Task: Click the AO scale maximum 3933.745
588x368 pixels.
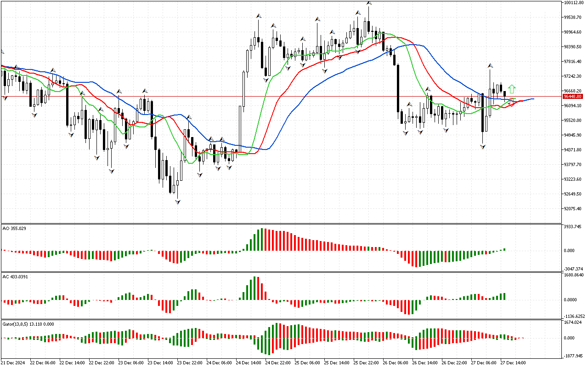Action: point(573,227)
